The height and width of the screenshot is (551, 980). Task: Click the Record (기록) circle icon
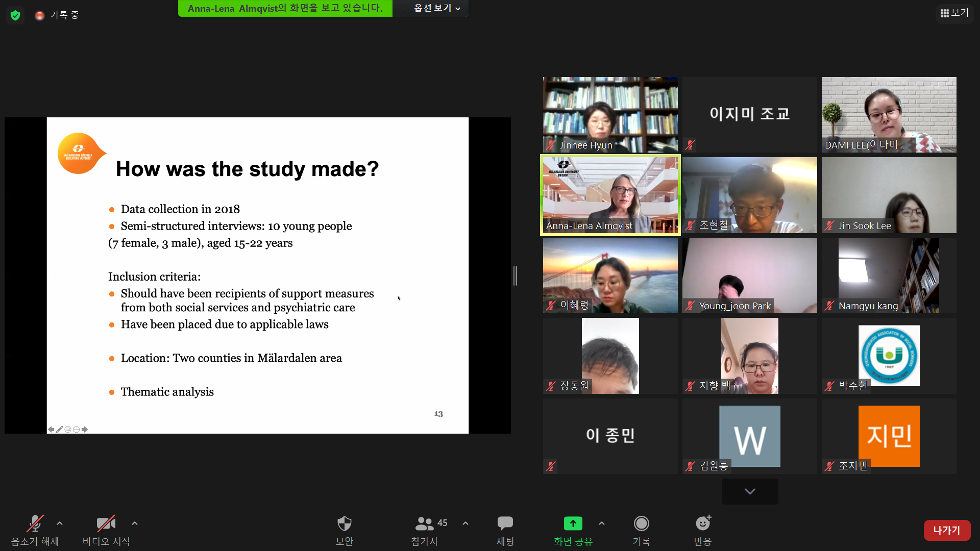641,523
